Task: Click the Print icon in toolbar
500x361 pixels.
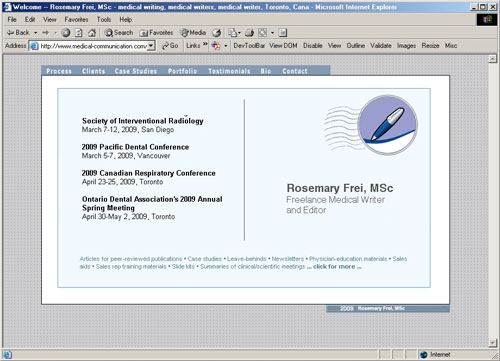Action: pyautogui.click(x=249, y=33)
